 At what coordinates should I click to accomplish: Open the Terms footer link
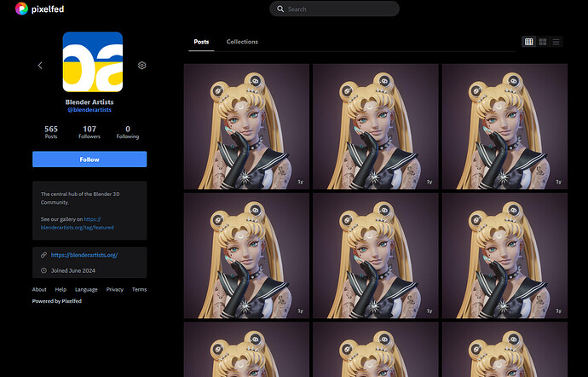pyautogui.click(x=139, y=289)
